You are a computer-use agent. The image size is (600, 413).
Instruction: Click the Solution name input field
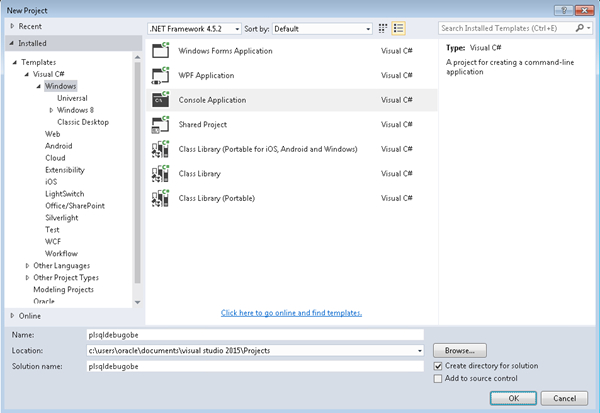(x=255, y=366)
